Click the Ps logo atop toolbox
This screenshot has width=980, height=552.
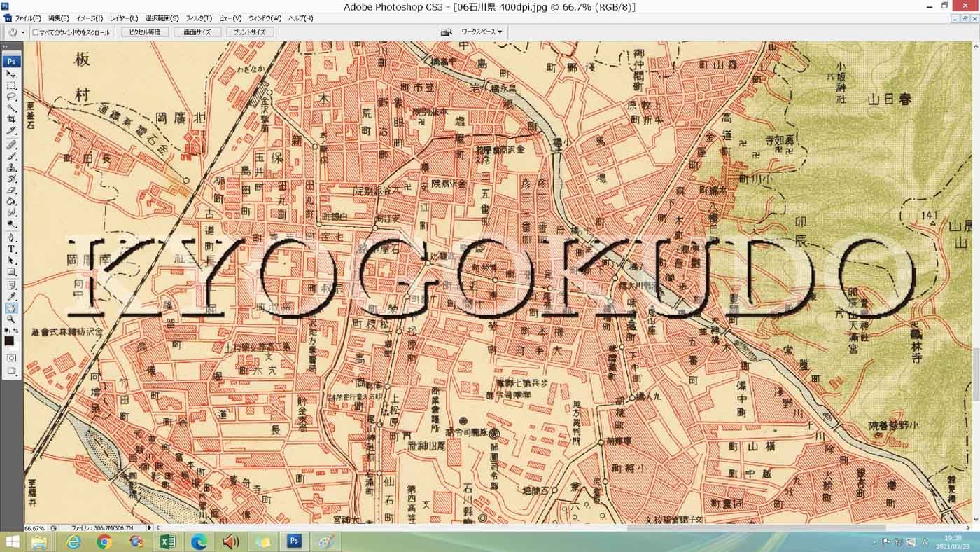point(11,62)
